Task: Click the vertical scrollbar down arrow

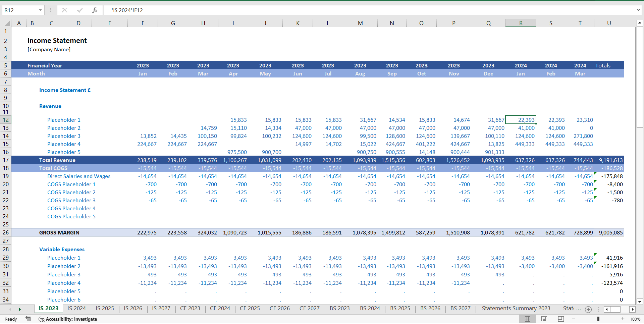Action: tap(640, 302)
